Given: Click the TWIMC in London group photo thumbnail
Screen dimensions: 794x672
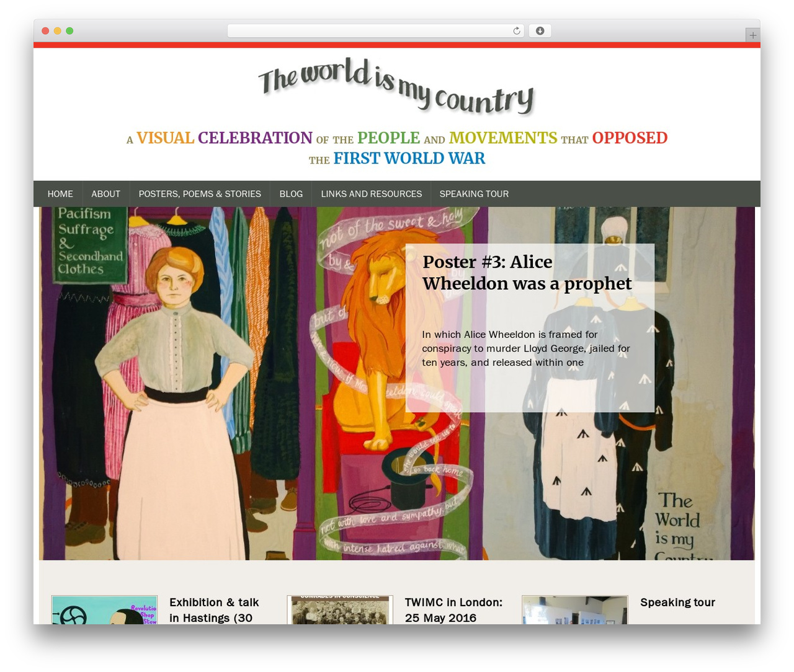Looking at the screenshot, I should point(340,610).
